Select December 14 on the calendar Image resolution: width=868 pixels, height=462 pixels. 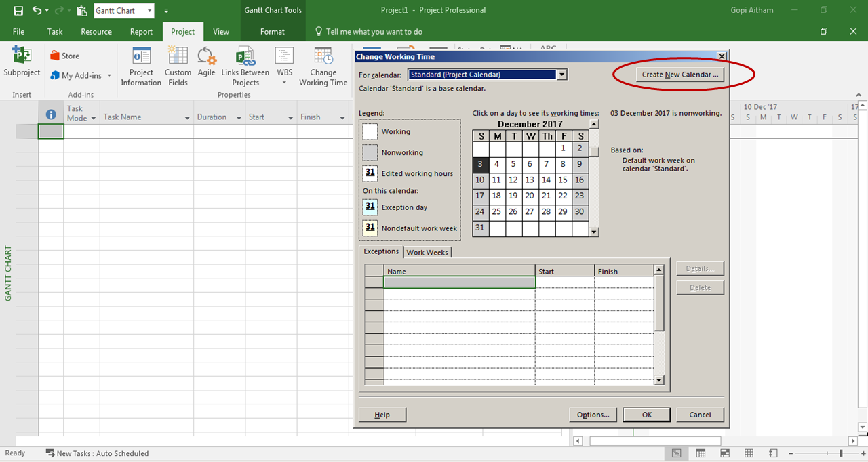pyautogui.click(x=546, y=180)
